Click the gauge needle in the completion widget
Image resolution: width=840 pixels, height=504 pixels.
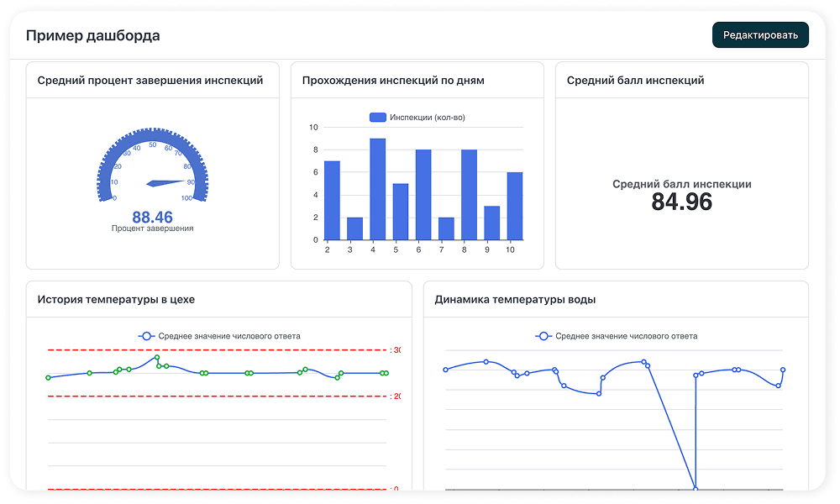[166, 182]
